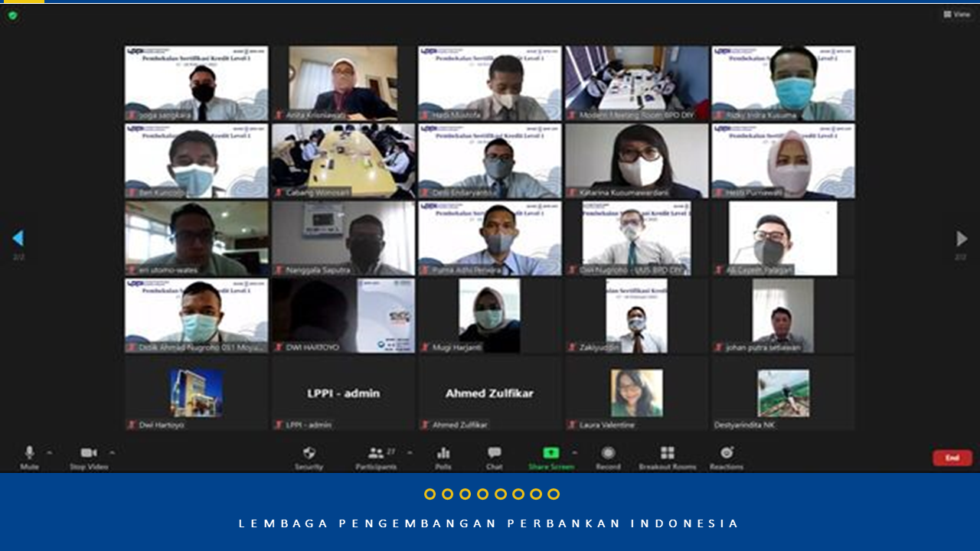Click the muted mic icon on Dwi Nugroho's tile

(x=573, y=270)
